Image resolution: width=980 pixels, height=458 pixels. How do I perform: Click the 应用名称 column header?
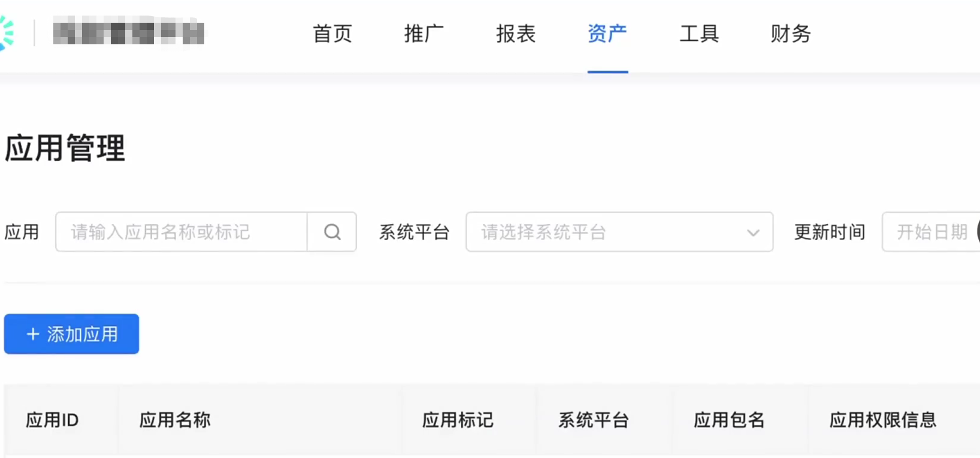click(x=175, y=420)
